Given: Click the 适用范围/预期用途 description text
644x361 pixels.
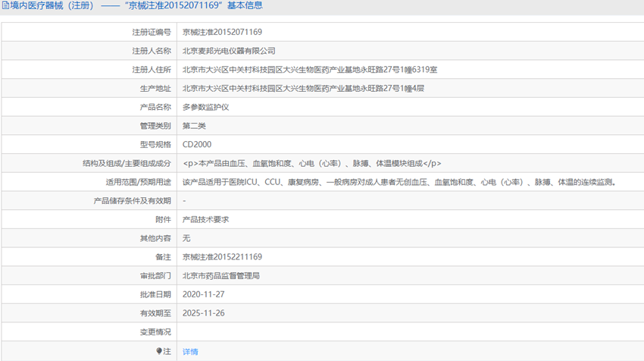Looking at the screenshot, I should click(399, 182).
